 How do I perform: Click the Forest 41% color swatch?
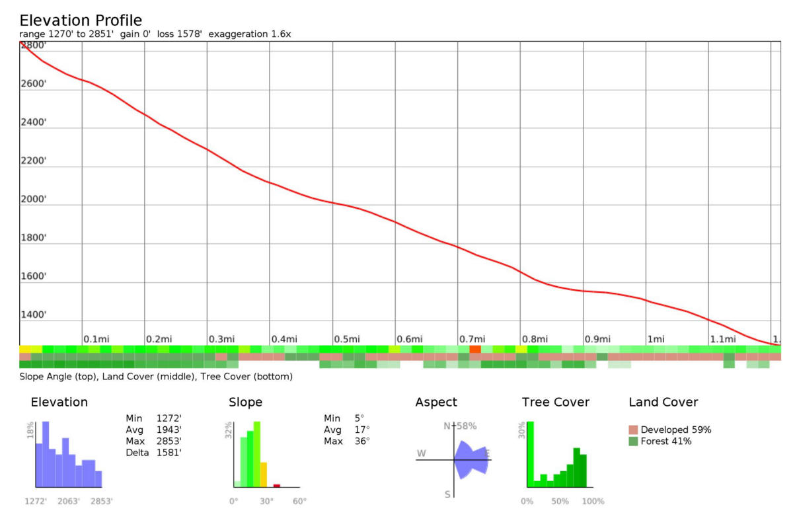click(634, 441)
